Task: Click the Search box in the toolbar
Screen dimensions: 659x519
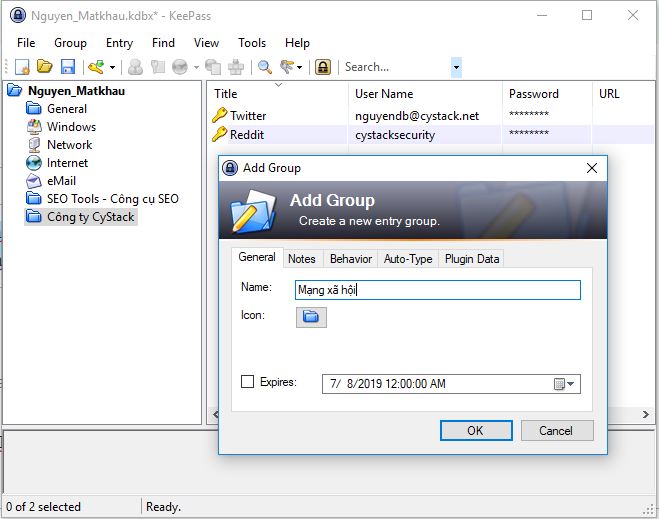Action: click(396, 67)
